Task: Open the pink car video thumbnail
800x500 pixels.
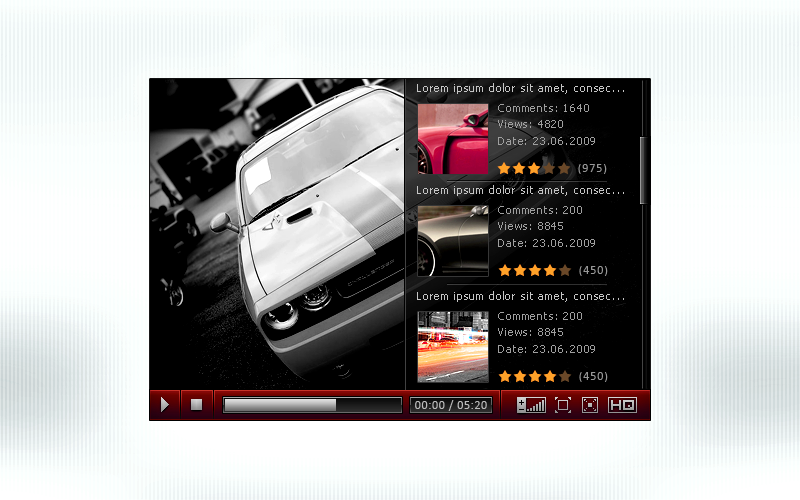Action: click(x=452, y=139)
